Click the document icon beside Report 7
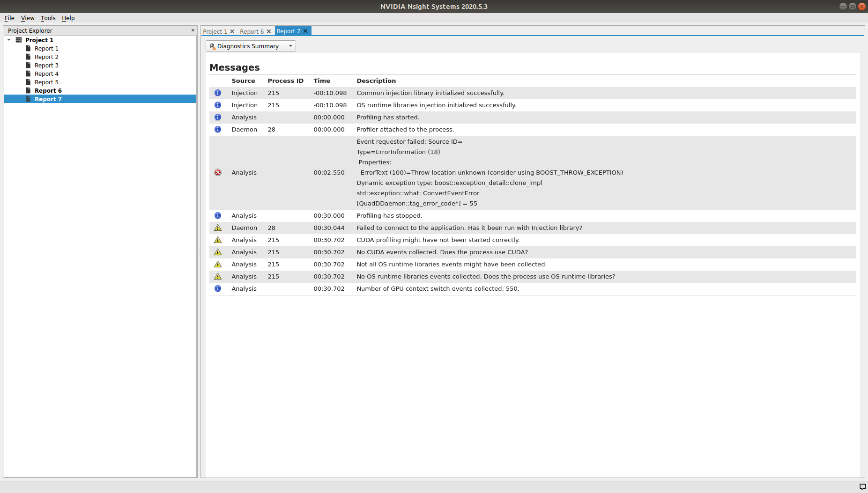Image resolution: width=868 pixels, height=493 pixels. coord(28,99)
